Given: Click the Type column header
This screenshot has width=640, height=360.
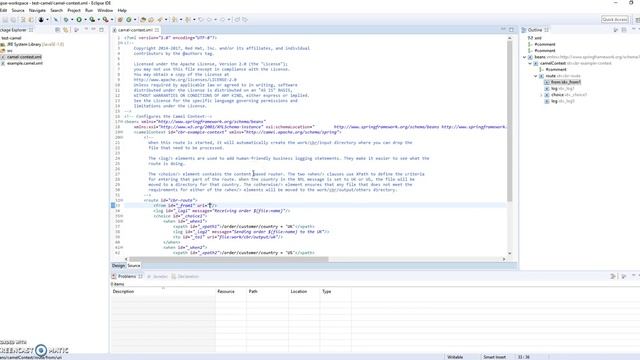Looking at the screenshot, I should [336, 291].
